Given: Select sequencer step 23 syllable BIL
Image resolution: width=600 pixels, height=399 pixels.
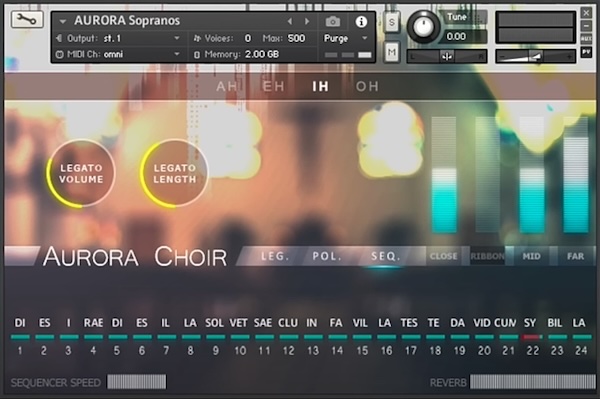Looking at the screenshot, I should (555, 323).
